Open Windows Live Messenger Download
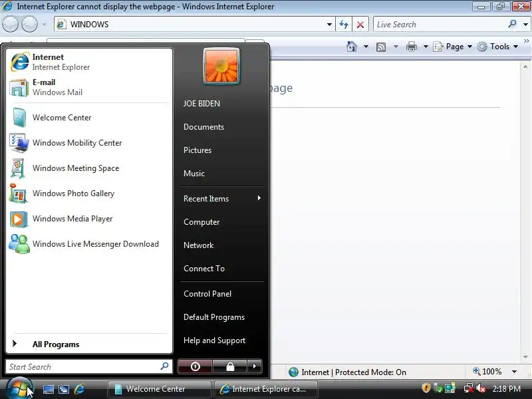Screen dimensions: 532x399 pos(89,244)
